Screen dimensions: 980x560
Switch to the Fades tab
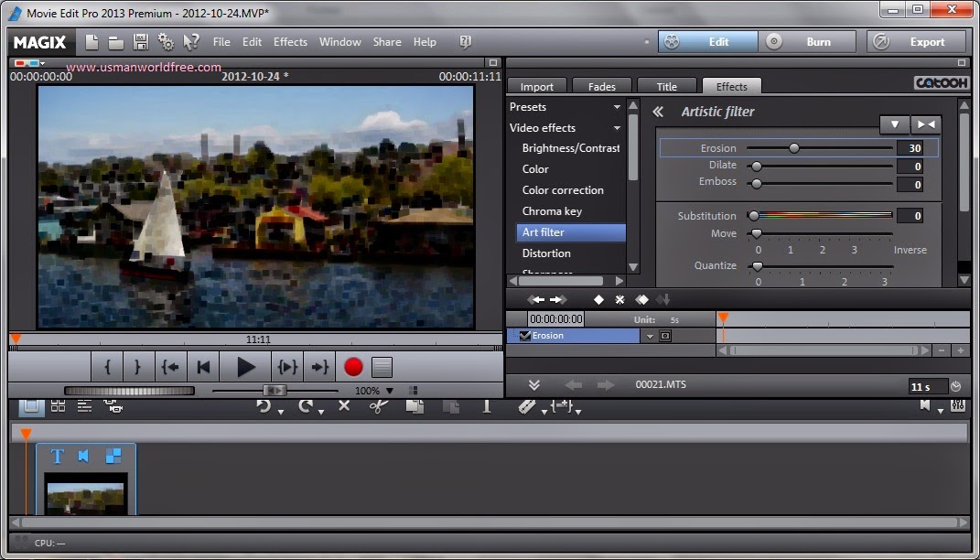(x=602, y=87)
